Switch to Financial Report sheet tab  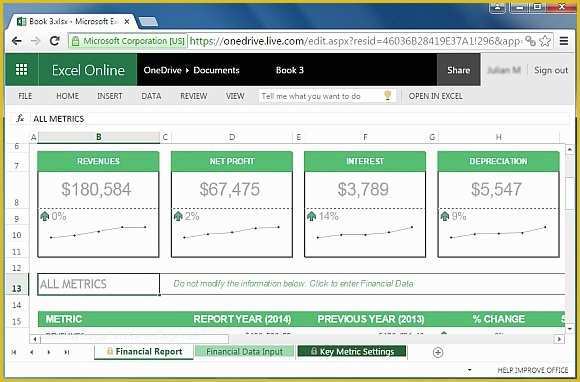click(x=144, y=352)
